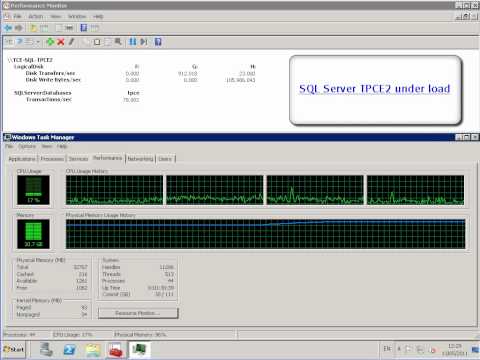480x360 pixels.
Task: Click the blue Help icon in upper toolbar
Action: [x=84, y=28]
